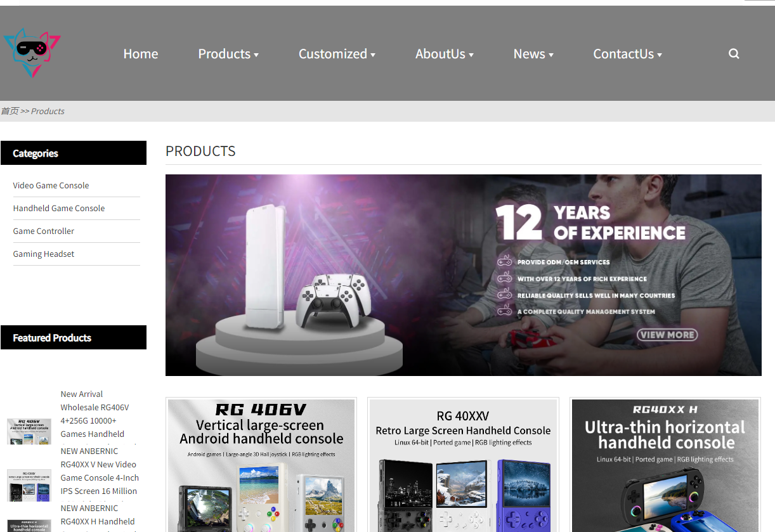The width and height of the screenshot is (775, 532).
Task: Choose the Game Controller category
Action: 44,231
